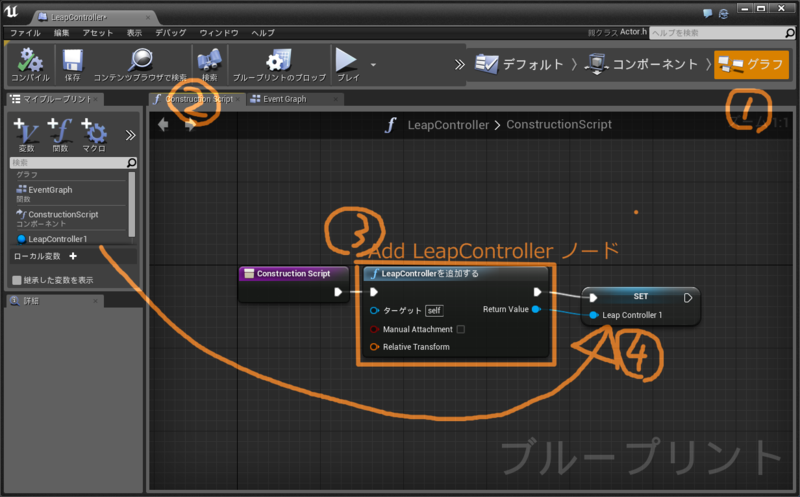Click Return Value output pin

pos(536,309)
